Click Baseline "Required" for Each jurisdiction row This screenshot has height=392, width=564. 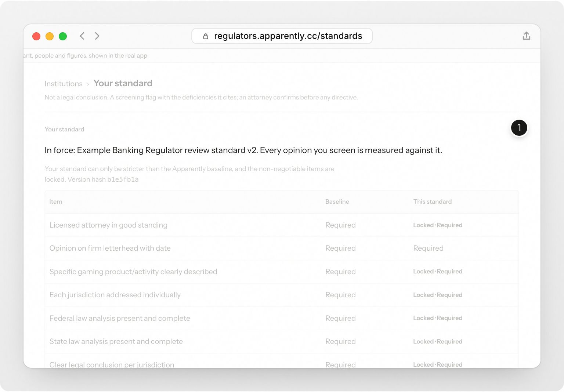[x=340, y=295]
